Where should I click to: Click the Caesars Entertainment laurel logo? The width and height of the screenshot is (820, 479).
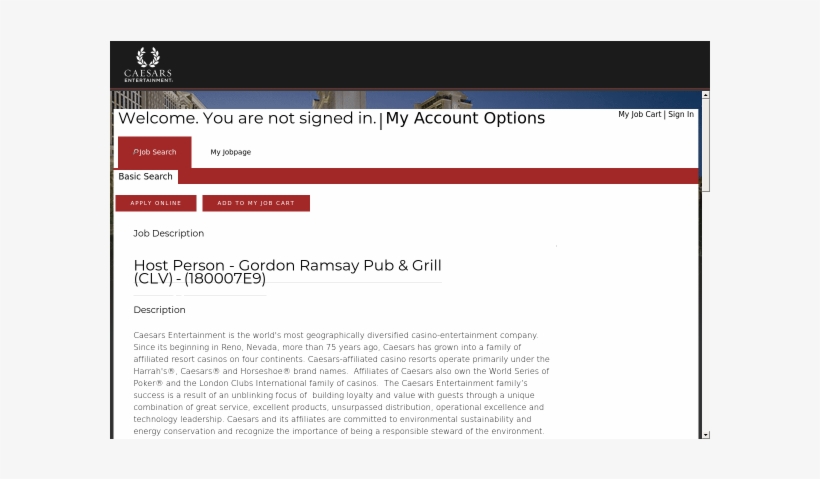tap(148, 64)
